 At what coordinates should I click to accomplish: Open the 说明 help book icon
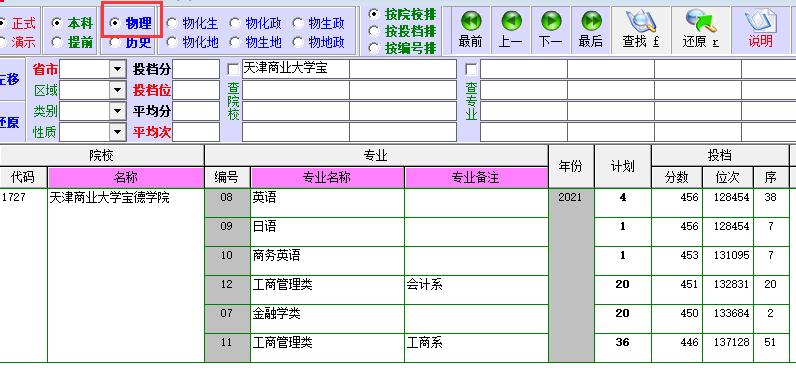pyautogui.click(x=761, y=30)
